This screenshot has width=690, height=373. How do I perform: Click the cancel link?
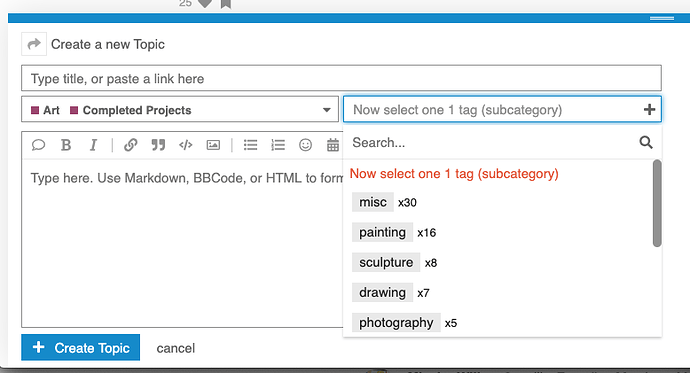[x=176, y=348]
